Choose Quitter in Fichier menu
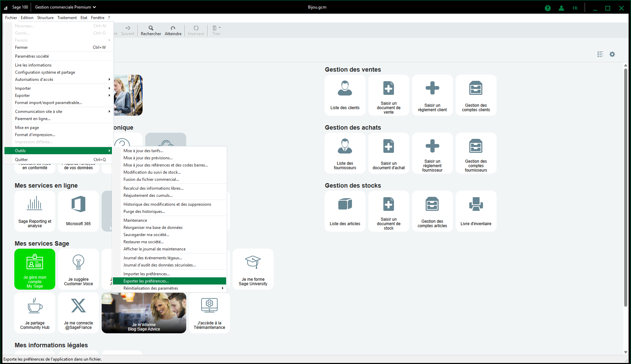Viewport: 631px width, 364px height. pyautogui.click(x=59, y=160)
